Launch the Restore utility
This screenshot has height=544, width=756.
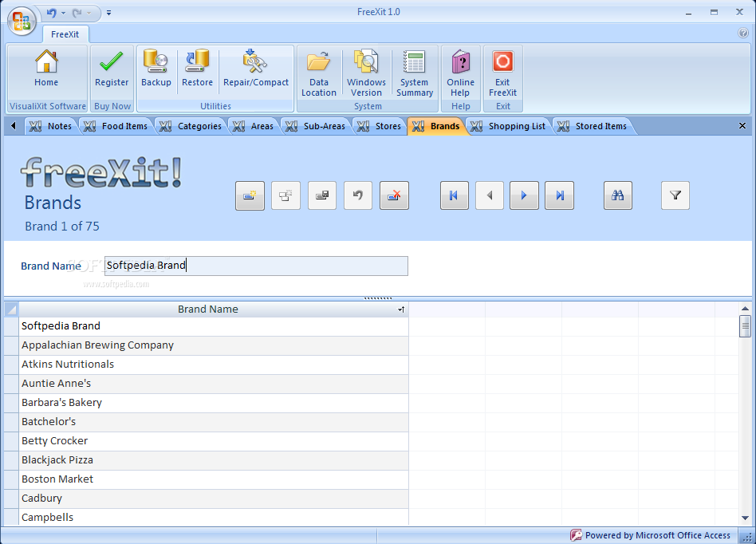pyautogui.click(x=197, y=68)
